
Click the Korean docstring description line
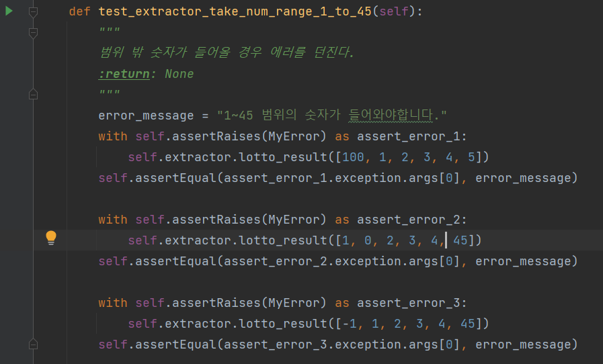[227, 52]
